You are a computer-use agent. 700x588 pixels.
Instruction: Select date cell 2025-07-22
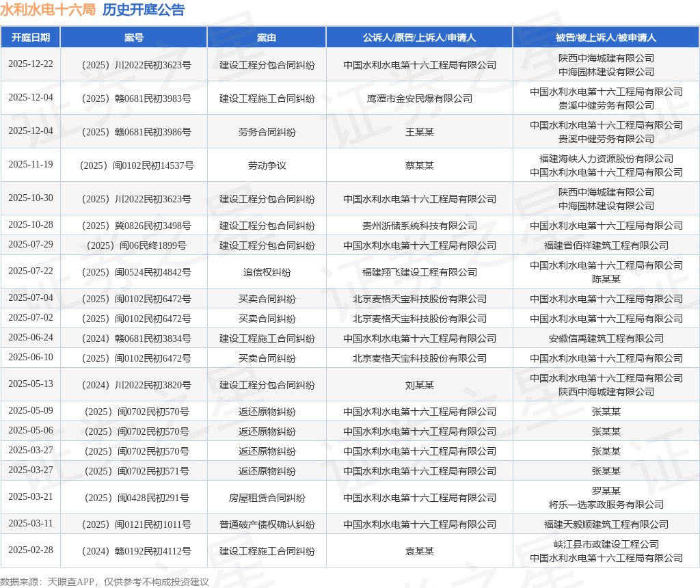31,271
